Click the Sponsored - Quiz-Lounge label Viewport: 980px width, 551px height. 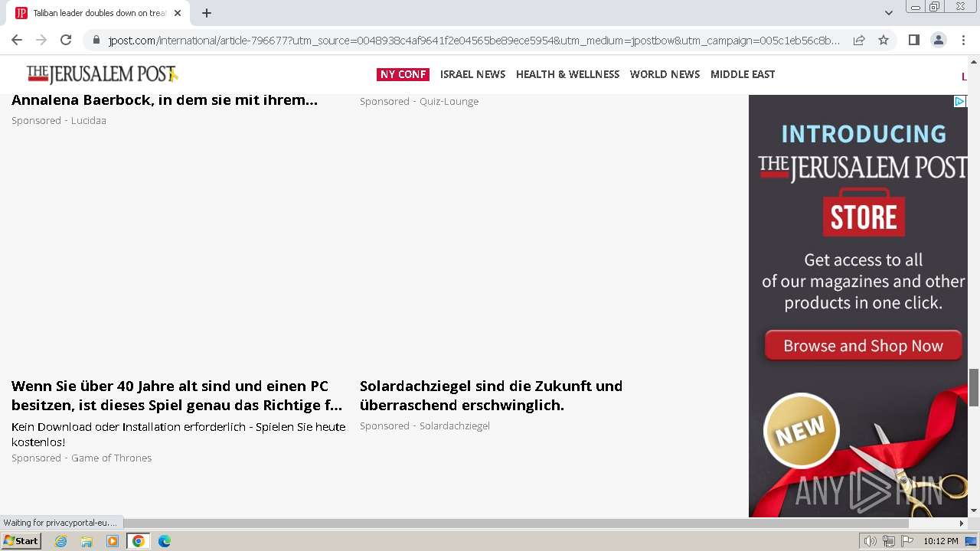[x=419, y=101]
